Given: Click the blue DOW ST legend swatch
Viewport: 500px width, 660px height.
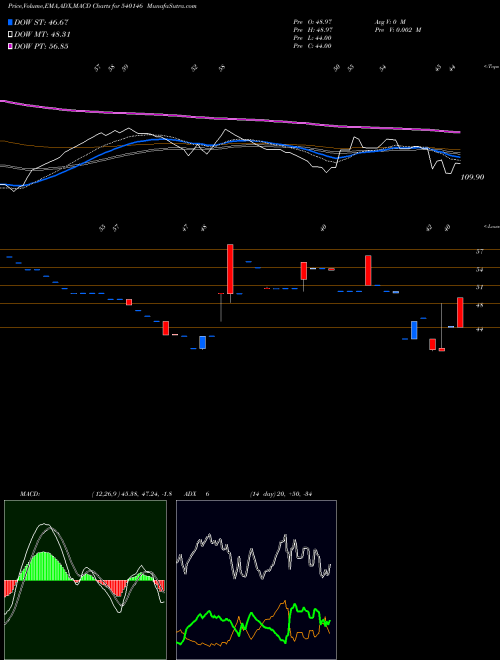Looking at the screenshot, I should pyautogui.click(x=10, y=22).
